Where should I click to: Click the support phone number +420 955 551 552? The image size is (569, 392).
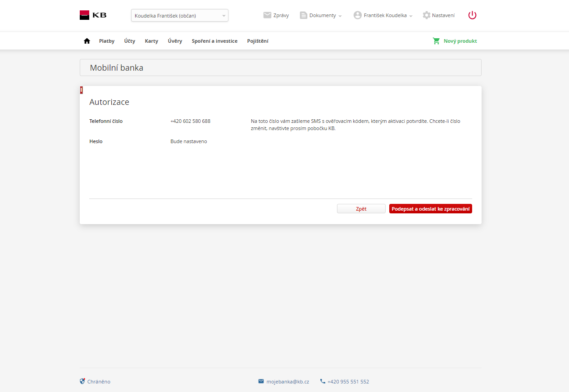348,382
